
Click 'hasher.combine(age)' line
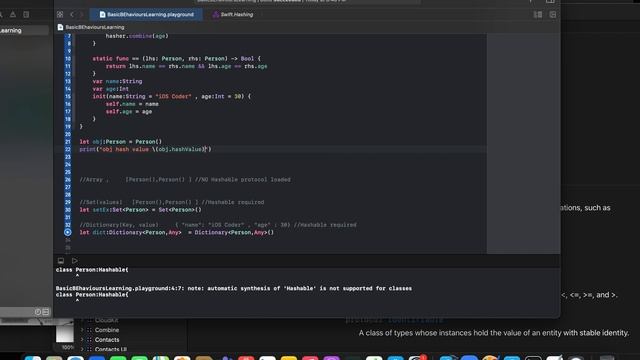pos(137,36)
